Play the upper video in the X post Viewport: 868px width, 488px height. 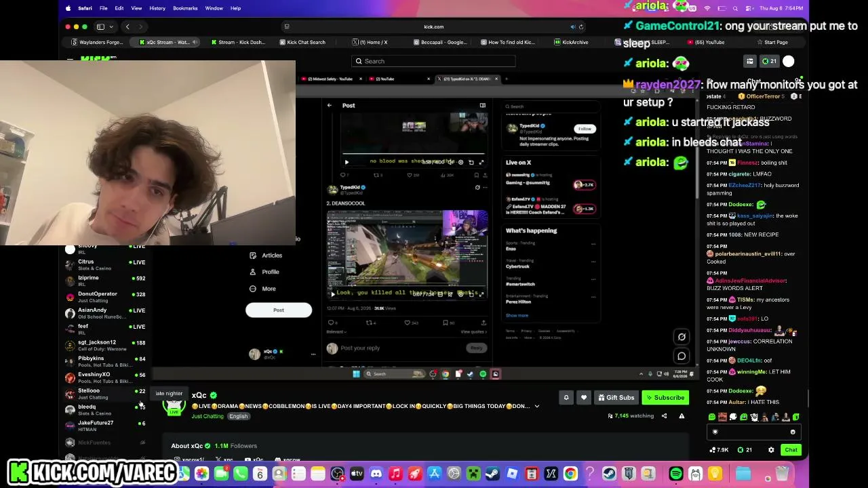[x=347, y=162]
